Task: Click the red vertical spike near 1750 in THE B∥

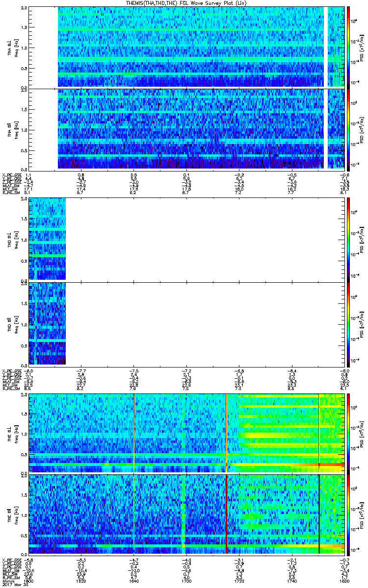Action: [x=319, y=514]
